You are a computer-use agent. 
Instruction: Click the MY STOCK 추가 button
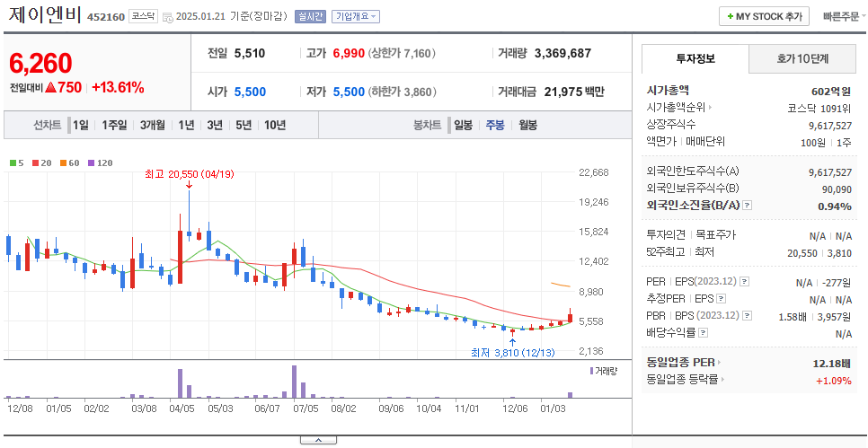pyautogui.click(x=764, y=16)
